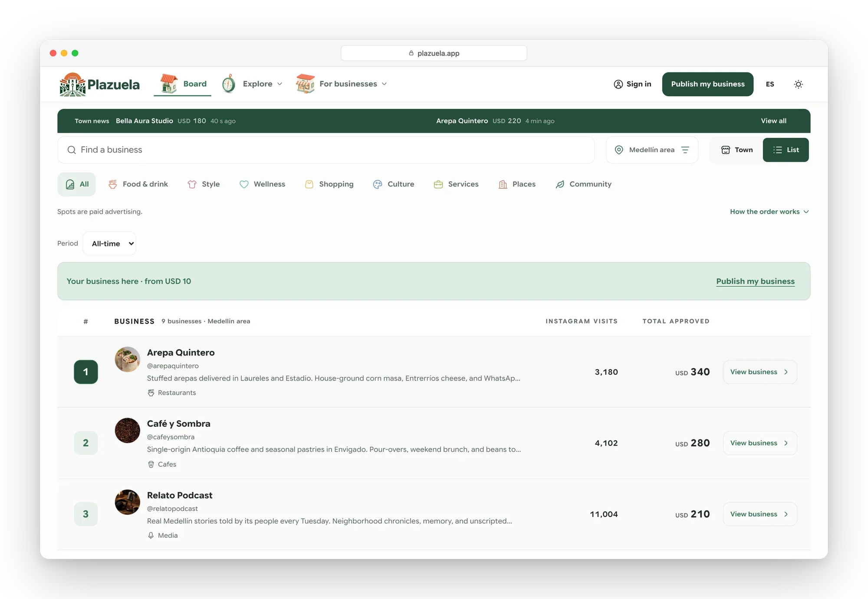
Task: Go to the Board tab
Action: [x=183, y=84]
